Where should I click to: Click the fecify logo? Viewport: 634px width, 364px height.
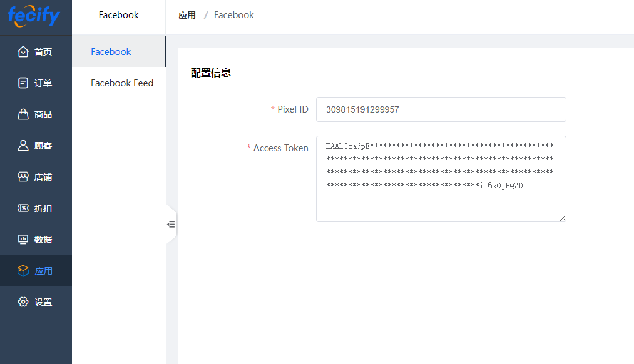click(34, 16)
